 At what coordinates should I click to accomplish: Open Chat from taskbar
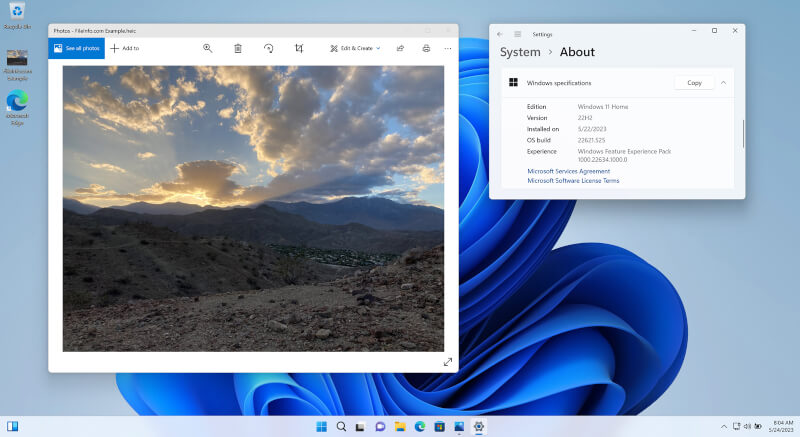point(380,427)
